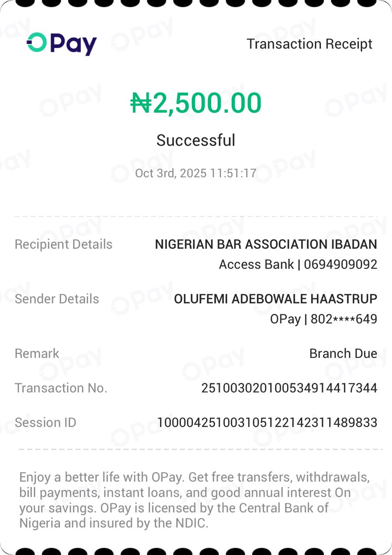This screenshot has height=555, width=392.
Task: Click the Sender Details label
Action: pyautogui.click(x=57, y=299)
